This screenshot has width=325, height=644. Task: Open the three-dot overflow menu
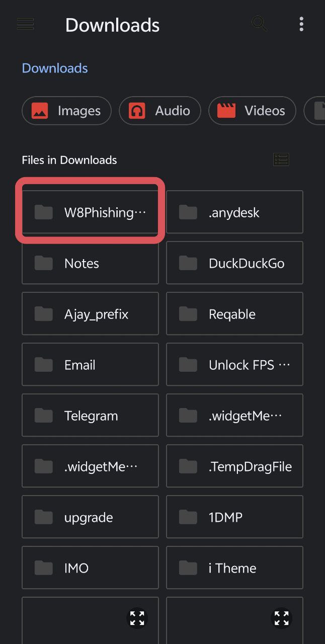(301, 24)
